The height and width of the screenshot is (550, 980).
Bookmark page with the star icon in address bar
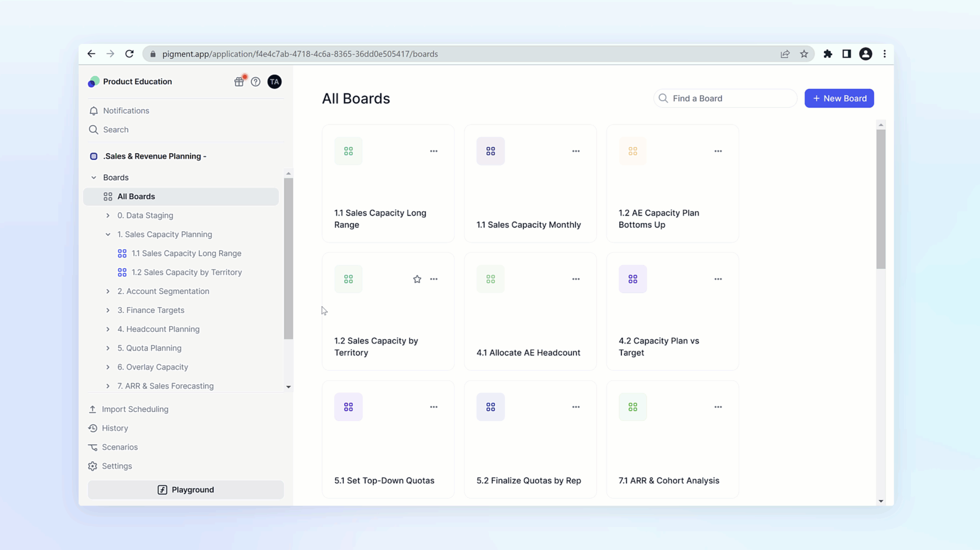point(804,54)
